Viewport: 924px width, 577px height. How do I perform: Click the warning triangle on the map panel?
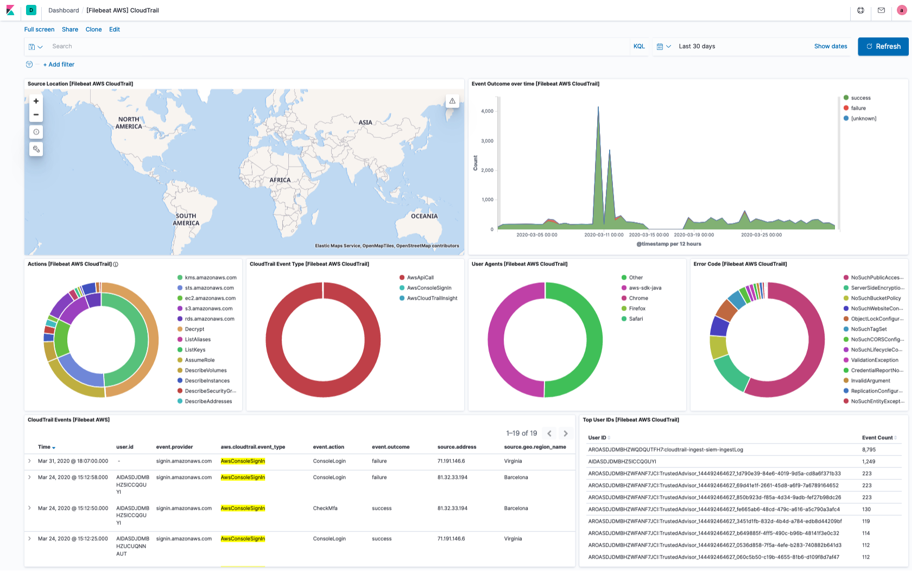[x=452, y=101]
